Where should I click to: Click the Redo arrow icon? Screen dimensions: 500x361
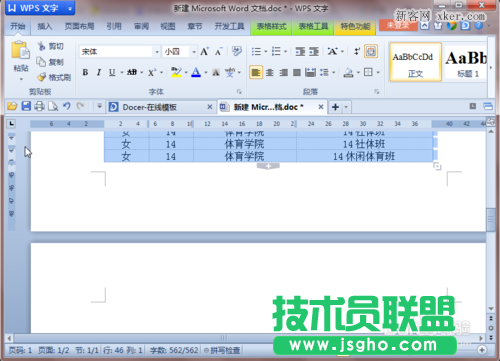pyautogui.click(x=80, y=106)
